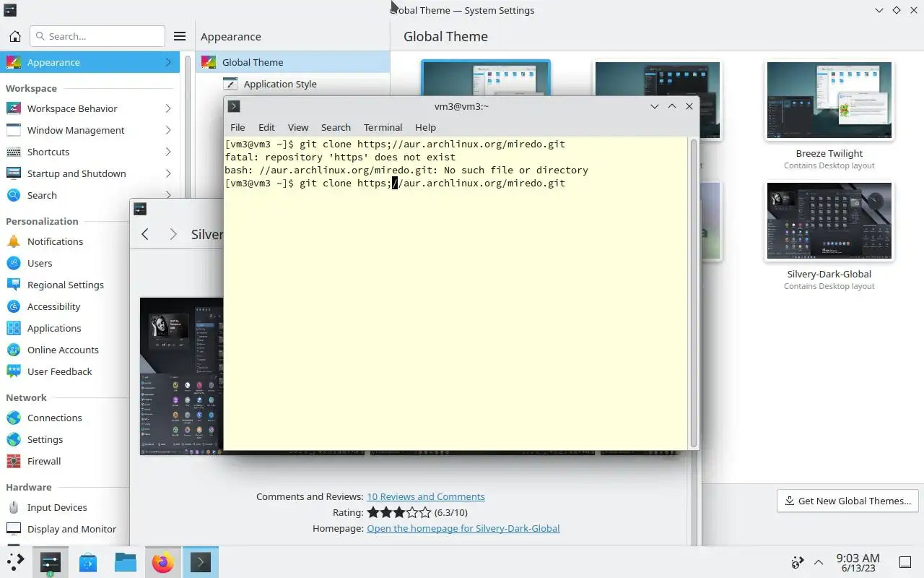
Task: Select Appearance in the sidebar
Action: pyautogui.click(x=90, y=62)
